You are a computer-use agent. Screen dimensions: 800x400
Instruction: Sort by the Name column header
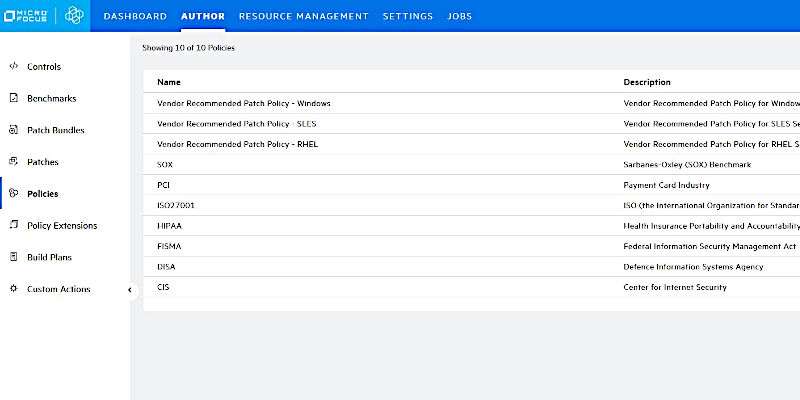pyautogui.click(x=169, y=82)
